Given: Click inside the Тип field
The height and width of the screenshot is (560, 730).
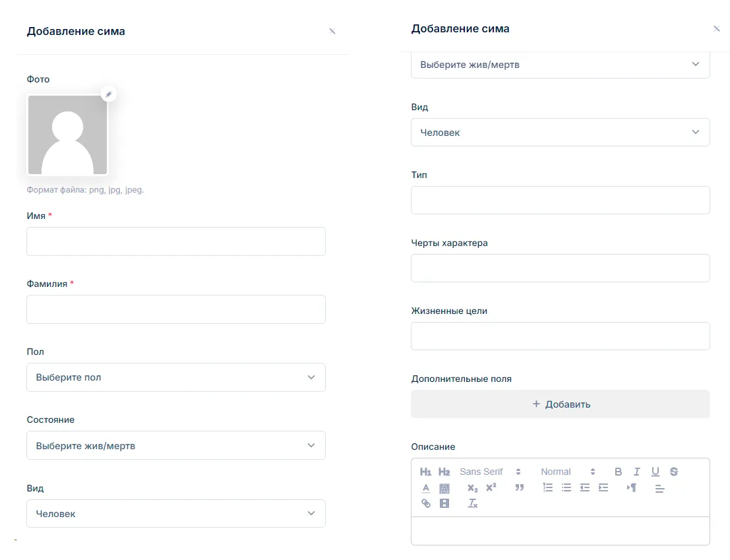Looking at the screenshot, I should (560, 200).
